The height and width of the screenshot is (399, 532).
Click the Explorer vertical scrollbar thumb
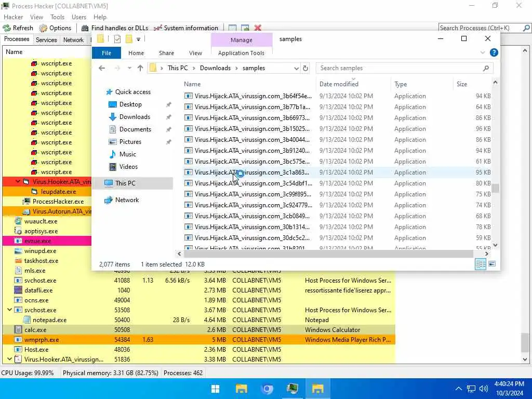495,188
